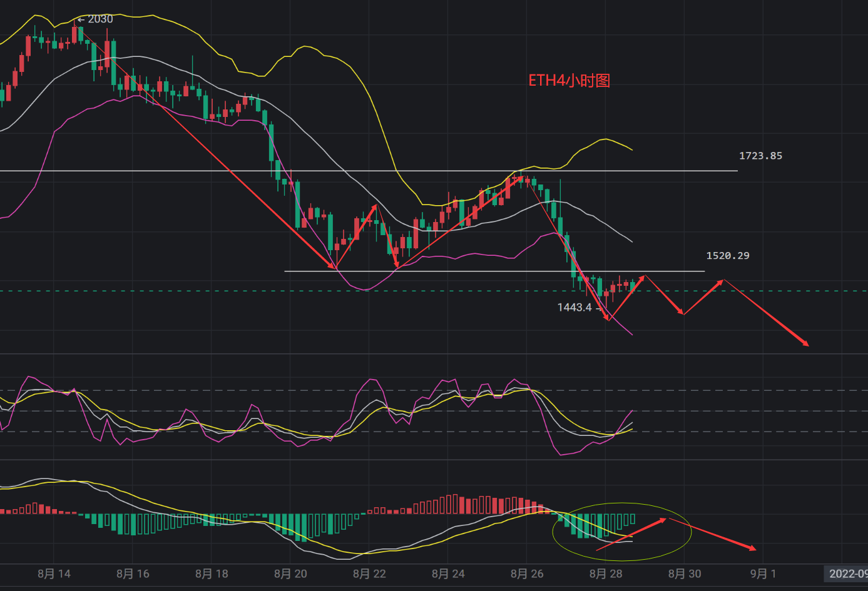Select the red downward arrow right of MACD ellipse
The height and width of the screenshot is (591, 868).
[713, 535]
